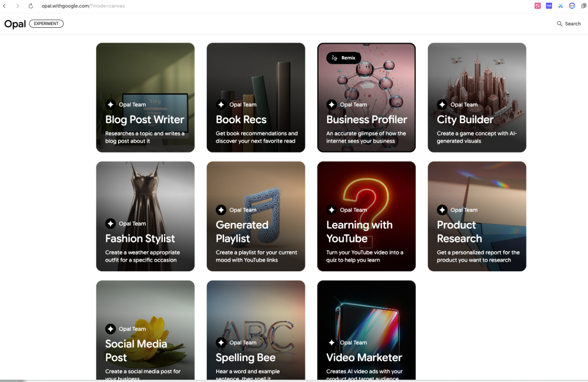Open the Social Media Post card title

136,350
